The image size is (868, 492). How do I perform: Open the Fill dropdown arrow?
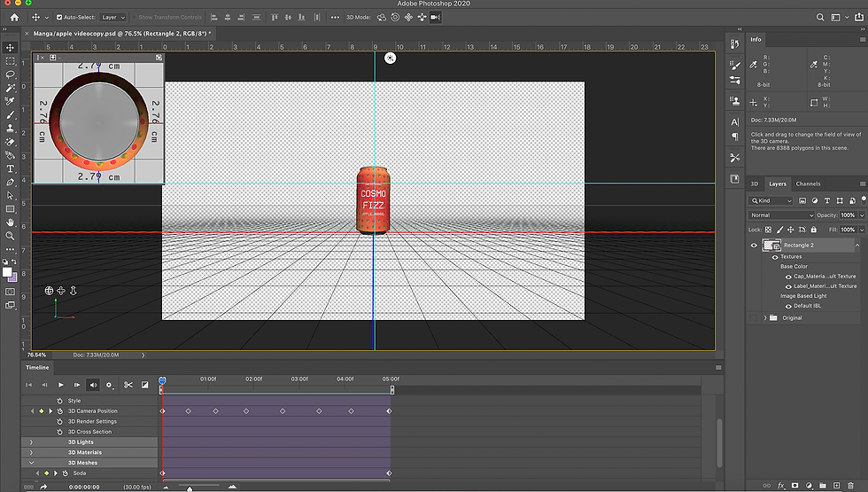point(862,230)
